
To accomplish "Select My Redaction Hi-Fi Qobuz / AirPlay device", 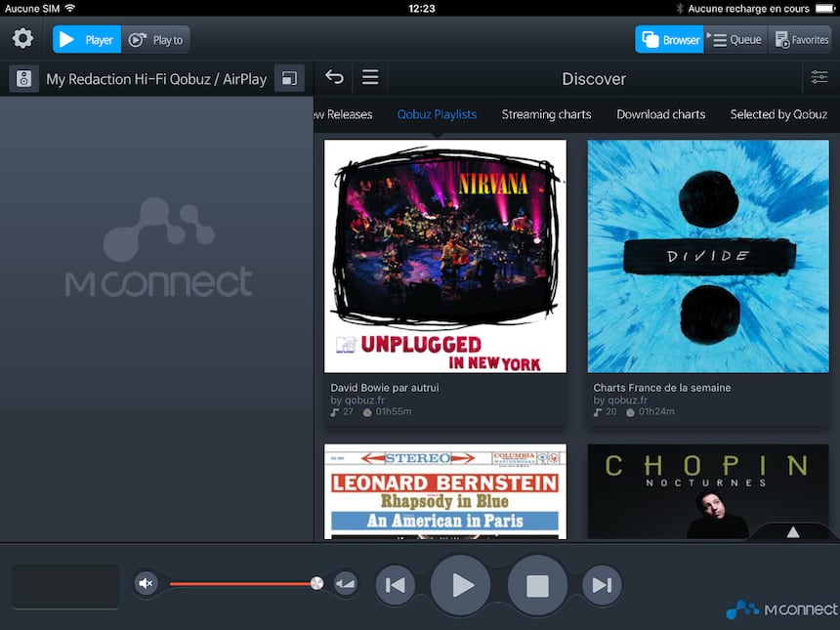I will (156, 79).
